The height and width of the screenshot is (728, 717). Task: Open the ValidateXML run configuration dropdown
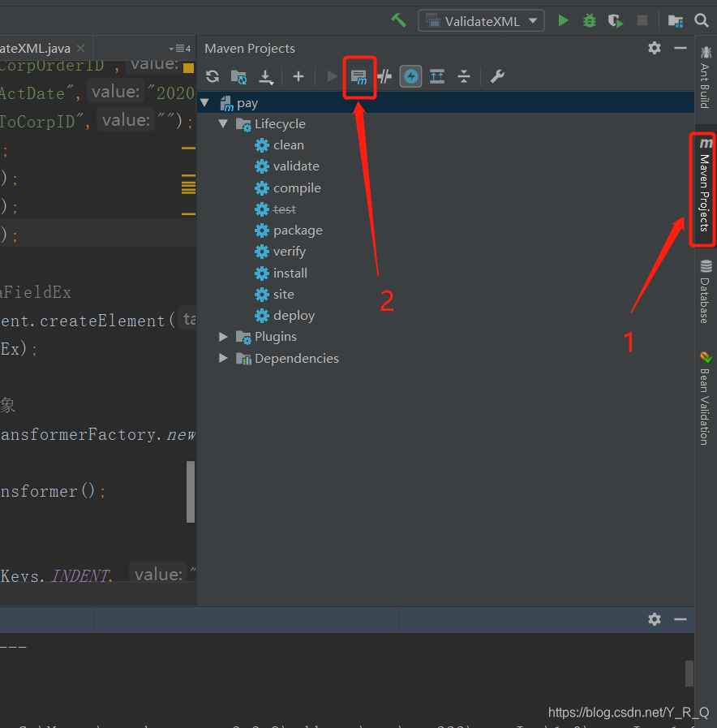481,21
